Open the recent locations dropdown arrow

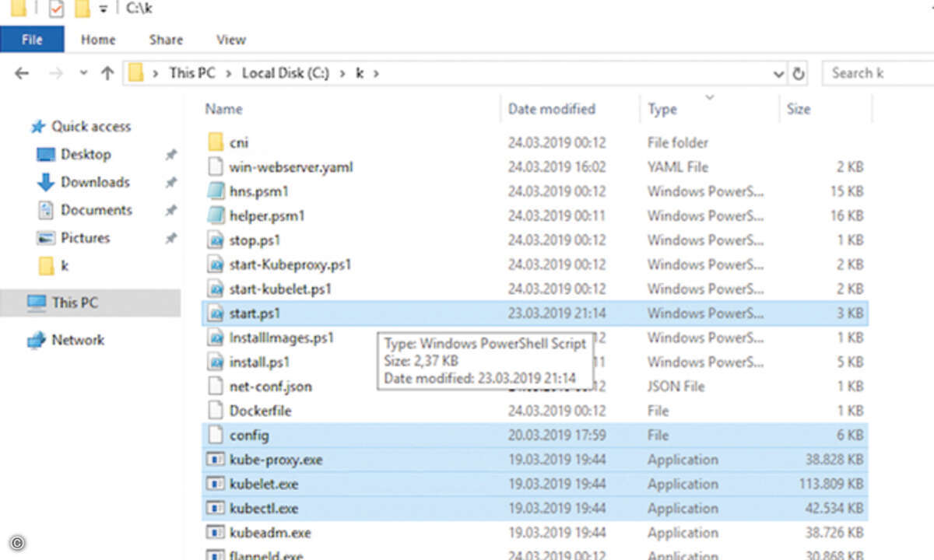click(83, 73)
